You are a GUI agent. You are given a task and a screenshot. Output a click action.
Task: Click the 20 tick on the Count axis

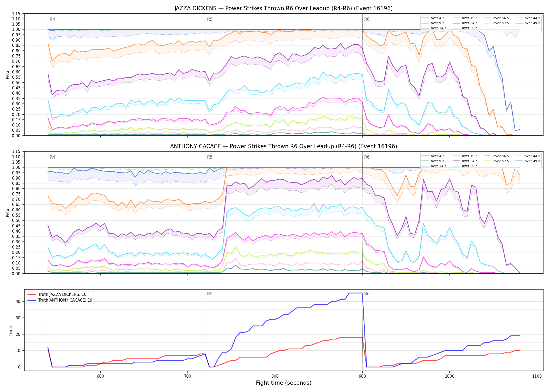[18, 334]
